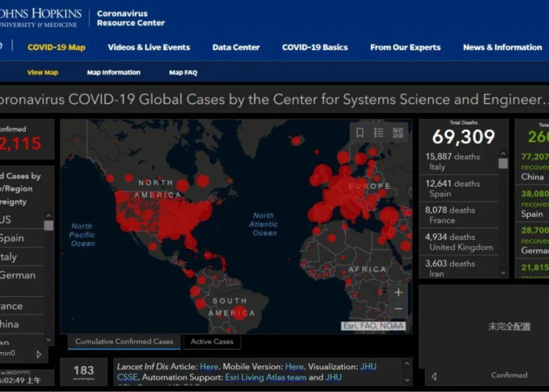Expand the country list down chevron
This screenshot has width=549, height=392.
pos(49,339)
